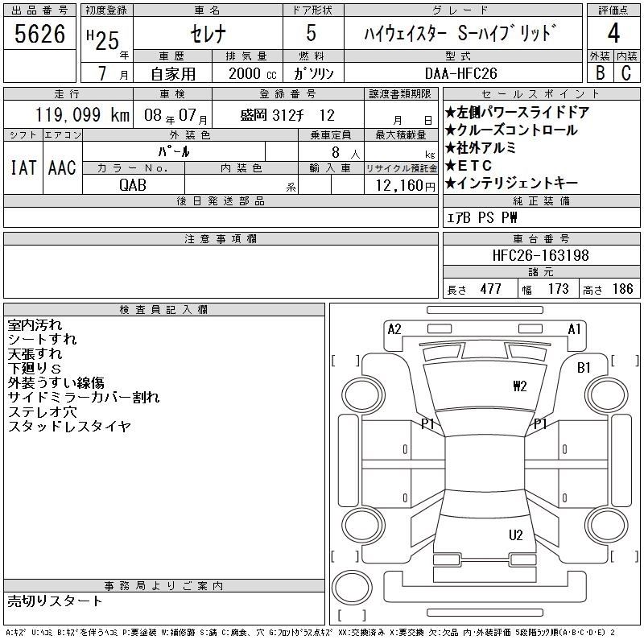This screenshot has width=644, height=644.
Task: Select the model code DAA-HFC26
Action: pos(460,73)
